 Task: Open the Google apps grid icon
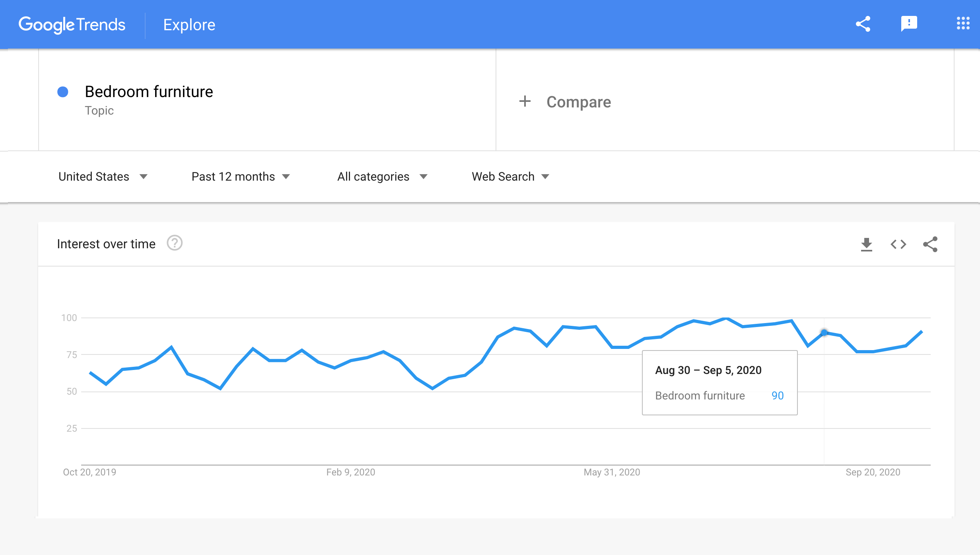click(x=963, y=23)
